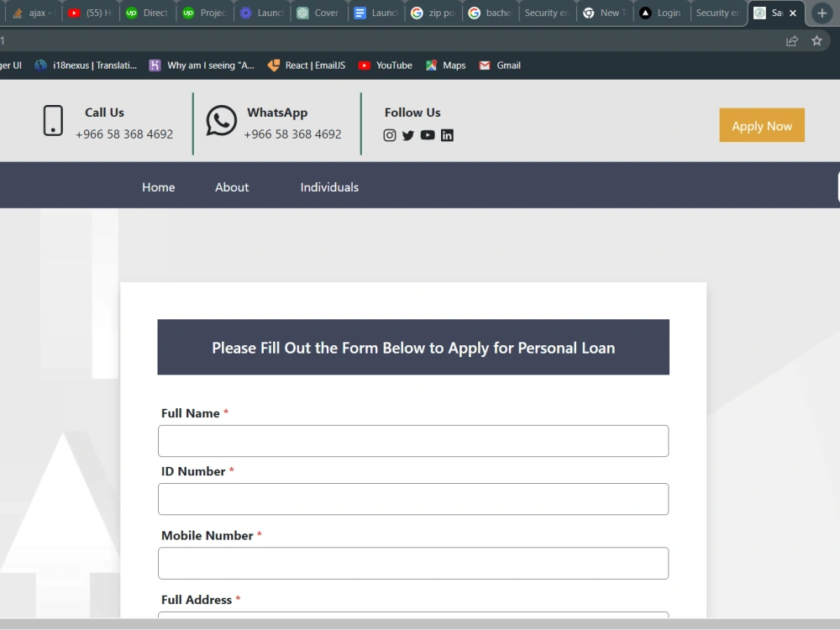Click the Follow Us heading text
The image size is (840, 630).
click(x=412, y=113)
